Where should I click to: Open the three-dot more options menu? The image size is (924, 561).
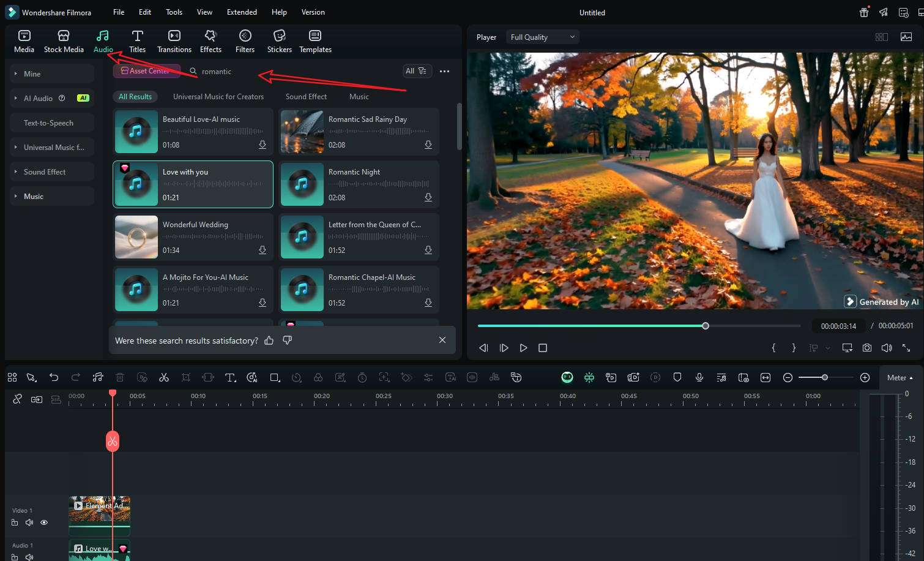coord(445,71)
